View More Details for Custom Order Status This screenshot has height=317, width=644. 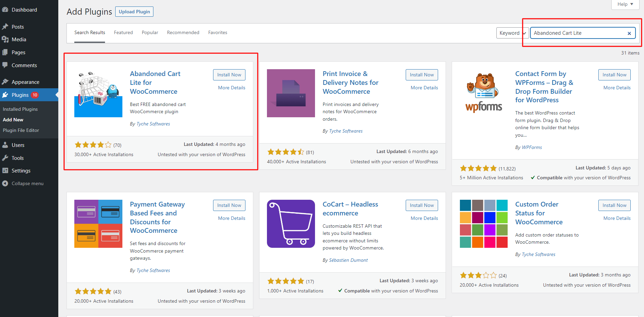point(617,218)
